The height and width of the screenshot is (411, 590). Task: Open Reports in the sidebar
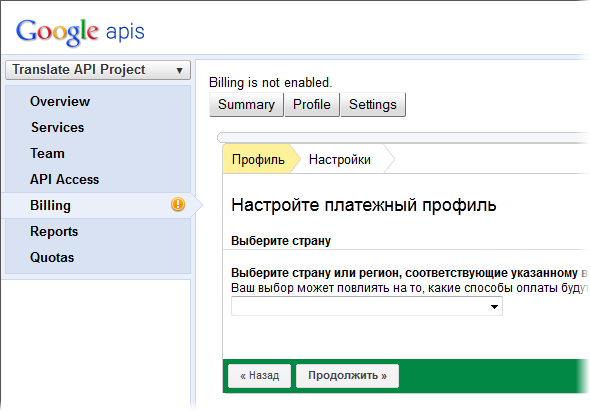point(54,231)
